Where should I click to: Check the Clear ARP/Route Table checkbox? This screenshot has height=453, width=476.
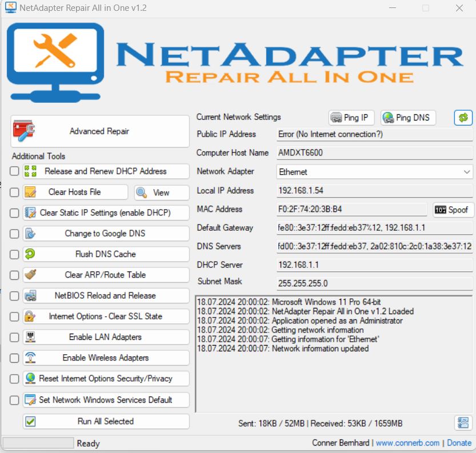14,275
